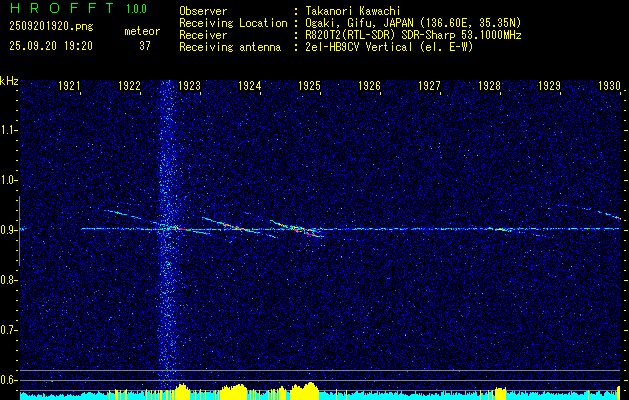629x400 pixels.
Task: Click the yellow power bar under 1923
Action: [183, 392]
